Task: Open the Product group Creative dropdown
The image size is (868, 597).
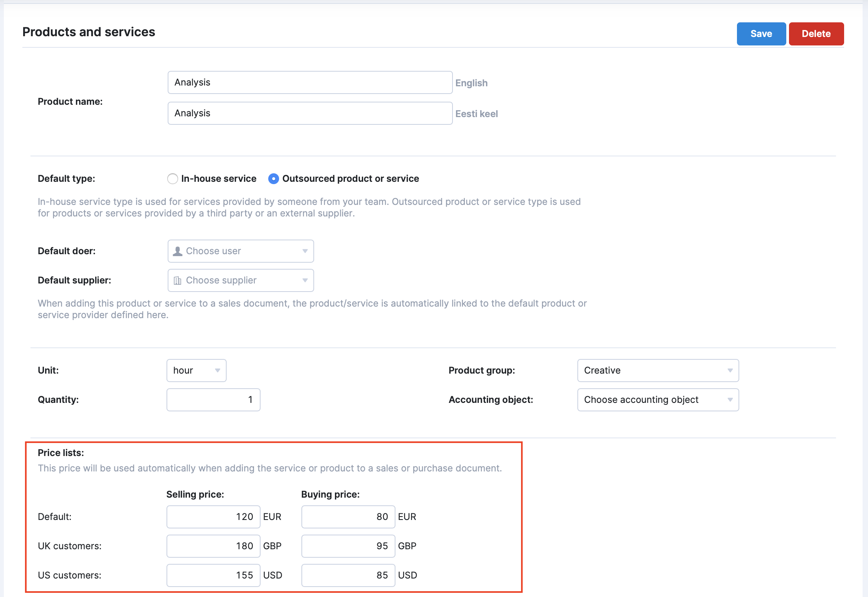Action: (658, 371)
